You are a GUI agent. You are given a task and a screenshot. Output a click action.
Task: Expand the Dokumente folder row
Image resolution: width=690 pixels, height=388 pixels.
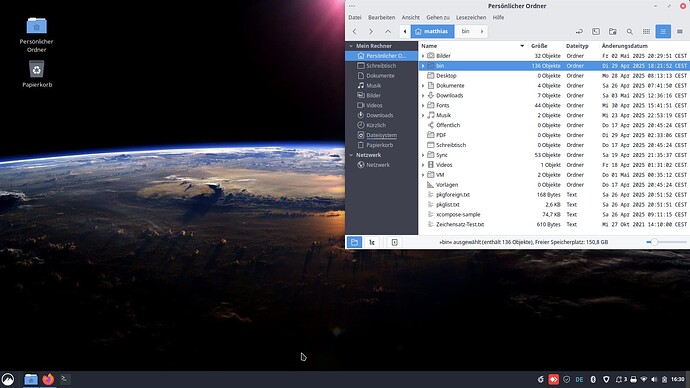pos(423,86)
